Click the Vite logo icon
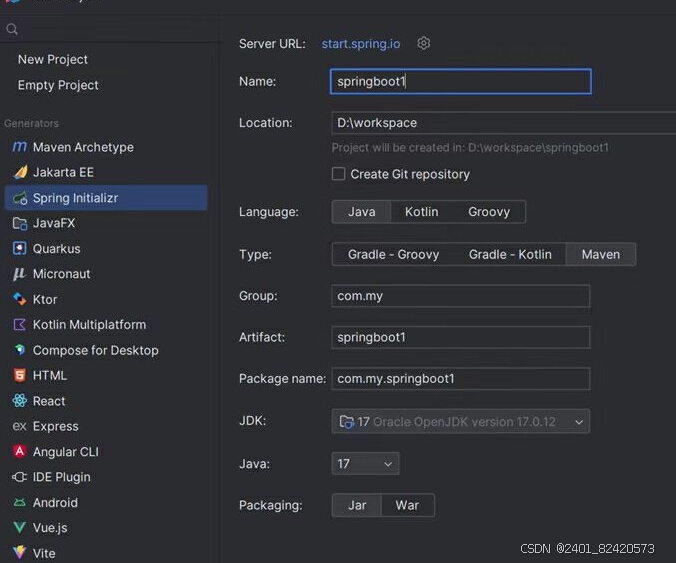Screen dimensions: 676x563 (19, 552)
